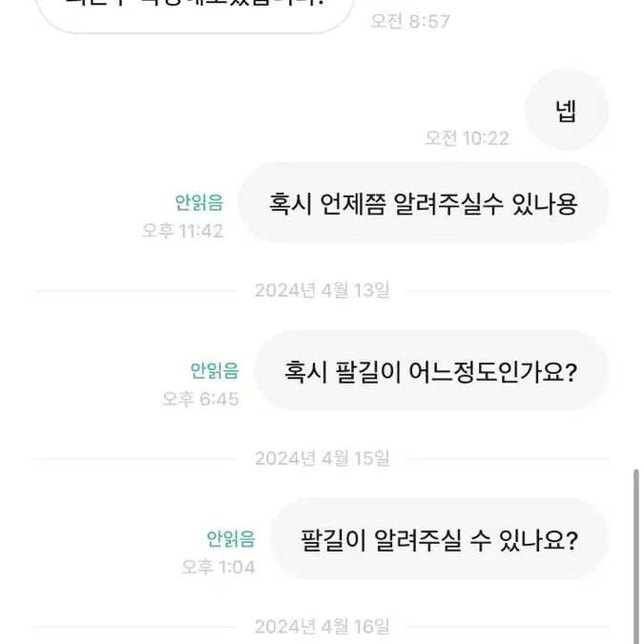This screenshot has width=644, height=644.
Task: Tap the 오후 6:45 timestamp
Action: tap(200, 399)
